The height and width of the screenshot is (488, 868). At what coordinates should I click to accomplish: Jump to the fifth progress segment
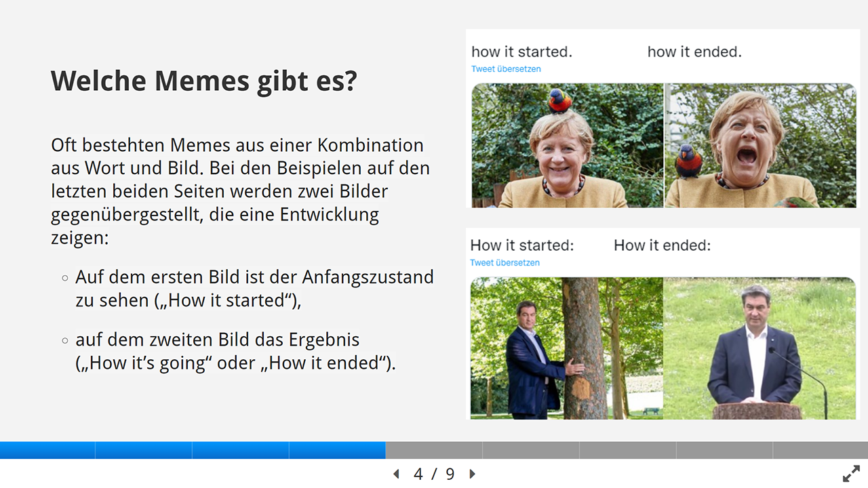coord(434,450)
